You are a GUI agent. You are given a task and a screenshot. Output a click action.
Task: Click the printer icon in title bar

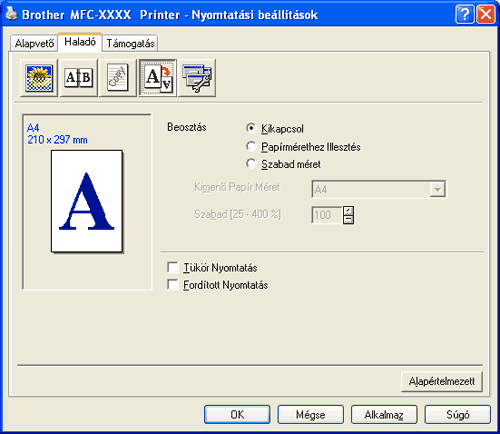(x=11, y=14)
